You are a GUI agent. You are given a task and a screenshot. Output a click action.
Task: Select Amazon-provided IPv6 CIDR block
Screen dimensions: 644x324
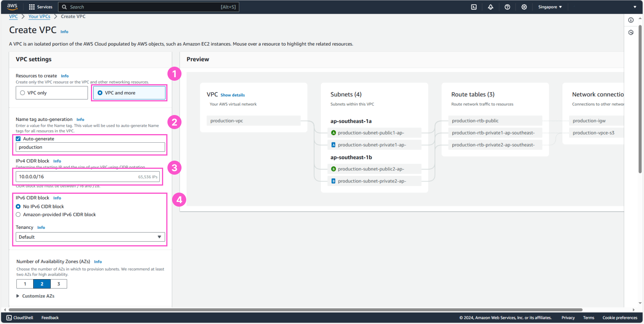pos(18,215)
